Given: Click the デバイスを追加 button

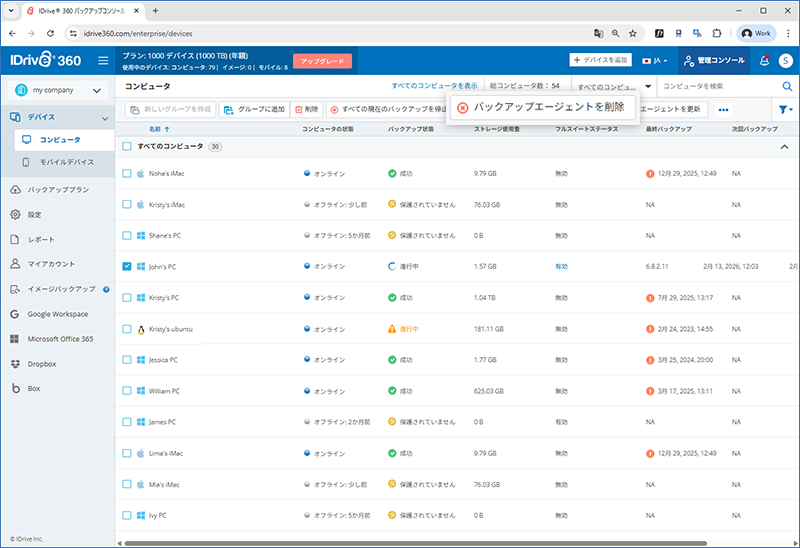Looking at the screenshot, I should (601, 61).
